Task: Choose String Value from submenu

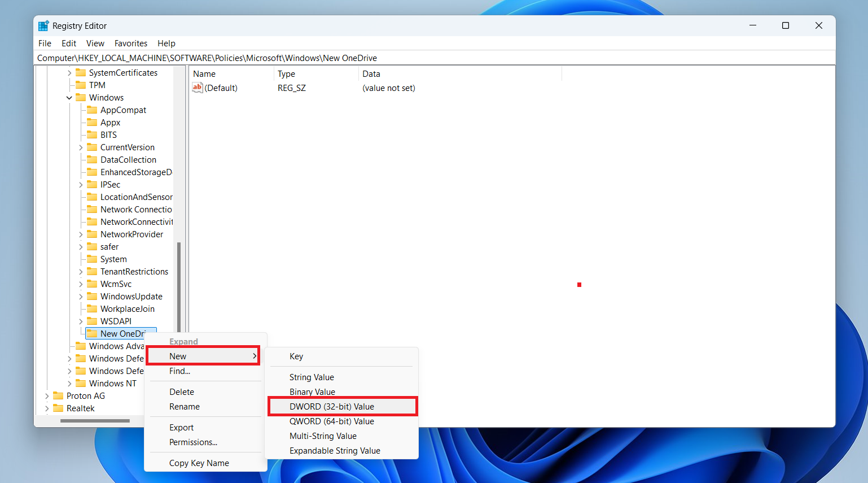Action: pyautogui.click(x=341, y=377)
